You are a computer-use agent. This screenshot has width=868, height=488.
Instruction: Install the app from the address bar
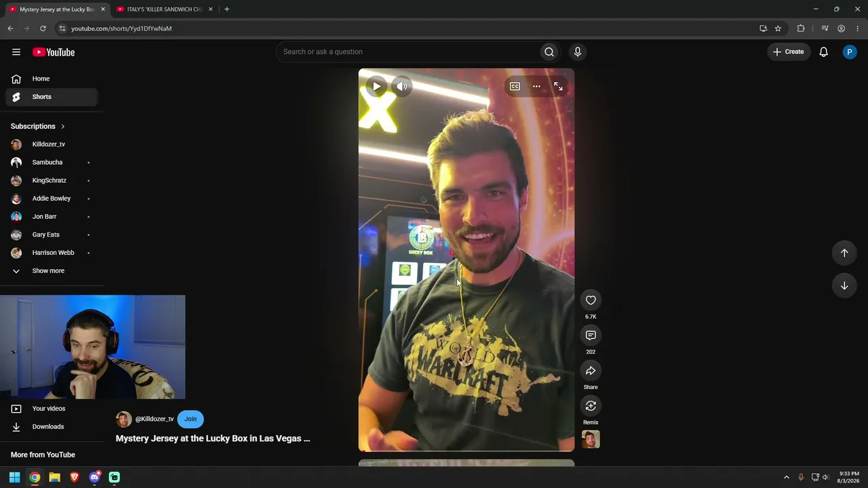pos(763,28)
